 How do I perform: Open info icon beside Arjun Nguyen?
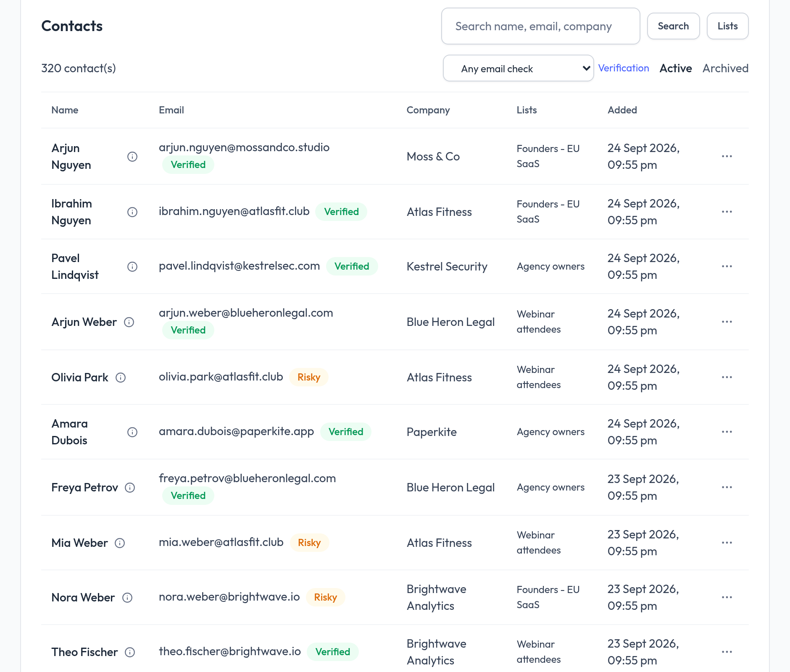(x=132, y=157)
